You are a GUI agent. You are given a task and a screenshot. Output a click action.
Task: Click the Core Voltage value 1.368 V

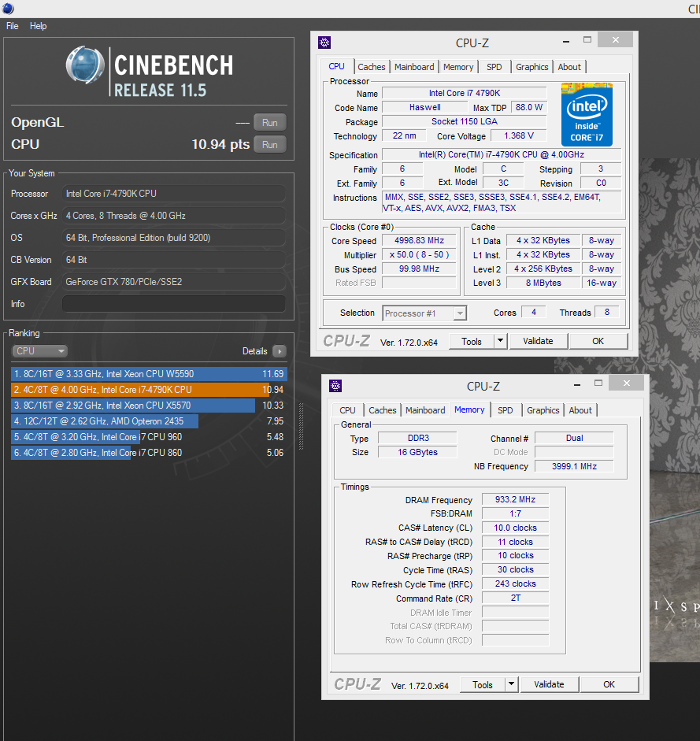[x=518, y=136]
